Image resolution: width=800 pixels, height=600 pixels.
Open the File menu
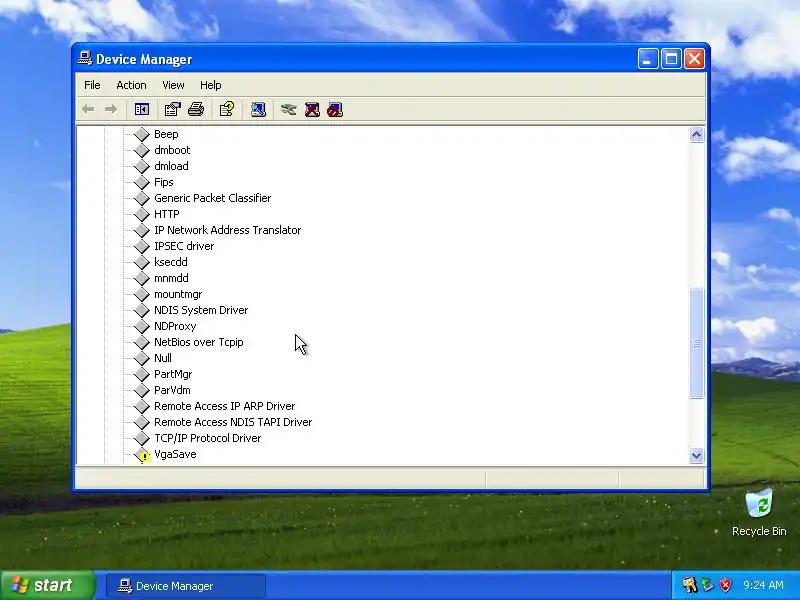(x=92, y=85)
